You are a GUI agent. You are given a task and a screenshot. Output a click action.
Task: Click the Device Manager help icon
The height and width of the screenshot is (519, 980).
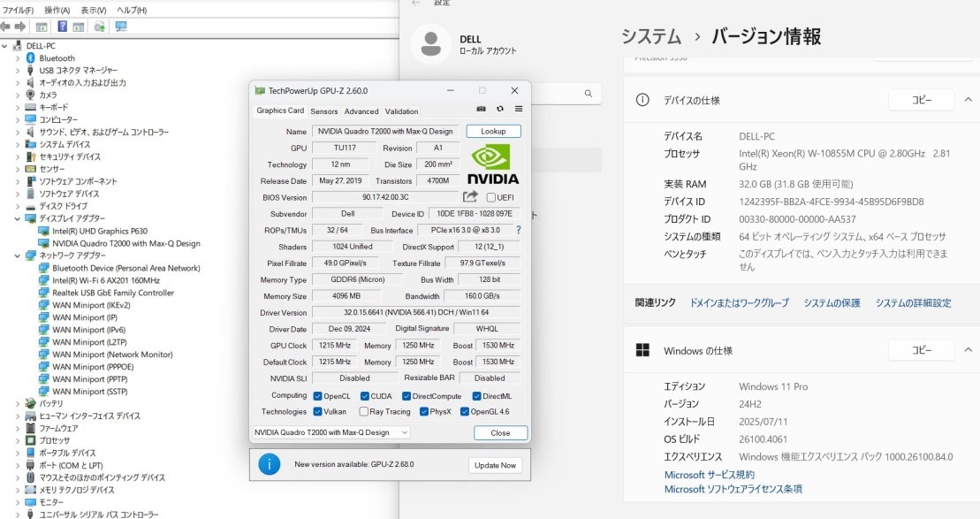pos(63,27)
